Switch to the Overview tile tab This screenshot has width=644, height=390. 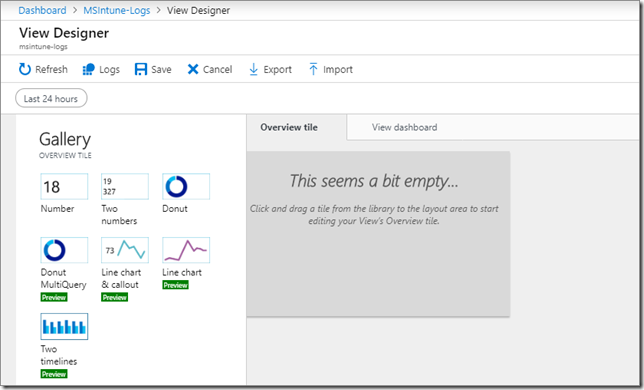289,127
